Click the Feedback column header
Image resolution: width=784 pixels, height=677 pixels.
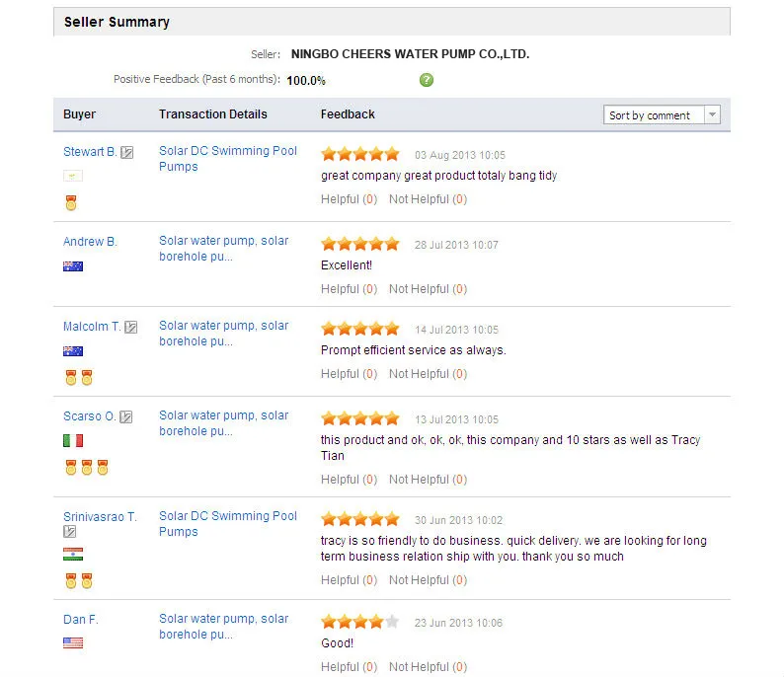[x=348, y=114]
